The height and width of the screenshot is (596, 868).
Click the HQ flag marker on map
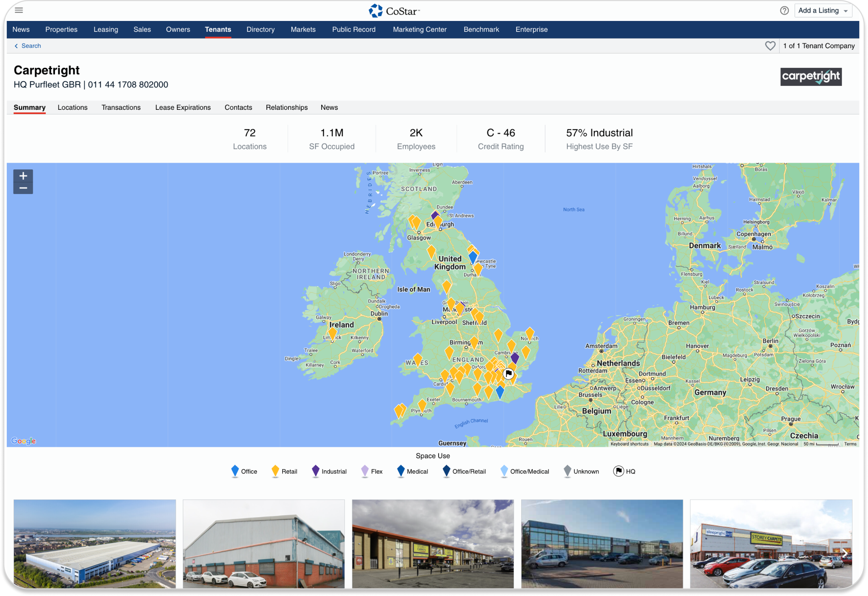coord(508,373)
